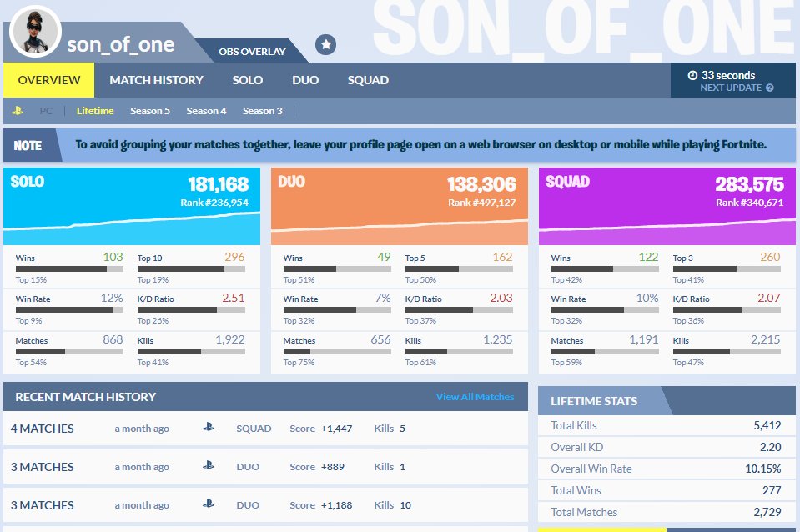Click the Solo Wins value 103
Viewport: 800px width, 532px height.
tap(113, 257)
